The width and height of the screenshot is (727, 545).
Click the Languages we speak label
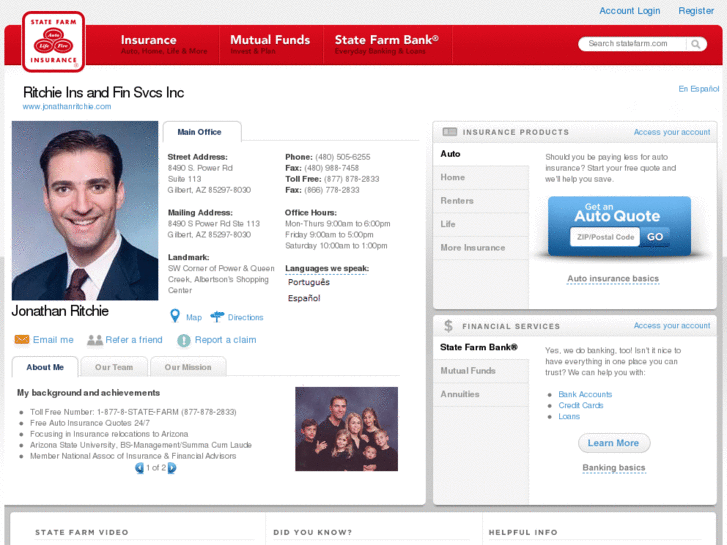pos(326,269)
